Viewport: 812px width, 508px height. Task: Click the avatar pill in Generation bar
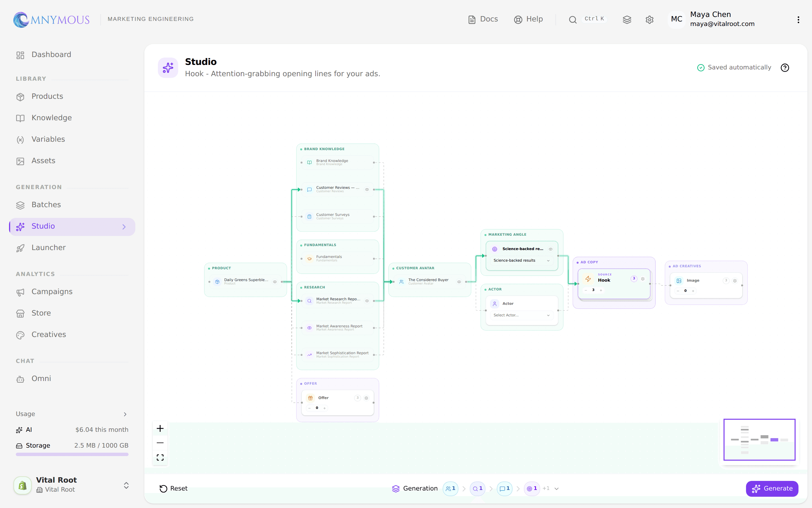coord(451,489)
